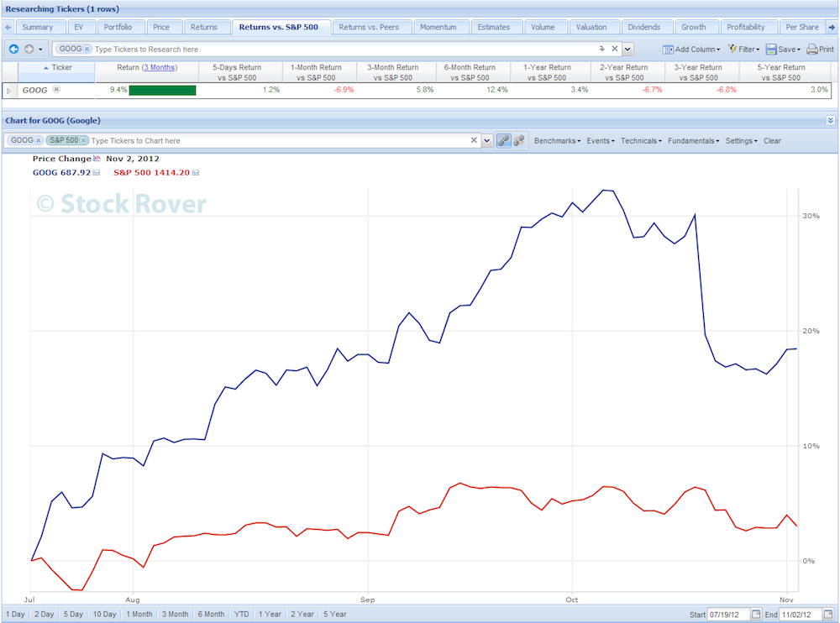Open the Add Column menu

pos(691,50)
